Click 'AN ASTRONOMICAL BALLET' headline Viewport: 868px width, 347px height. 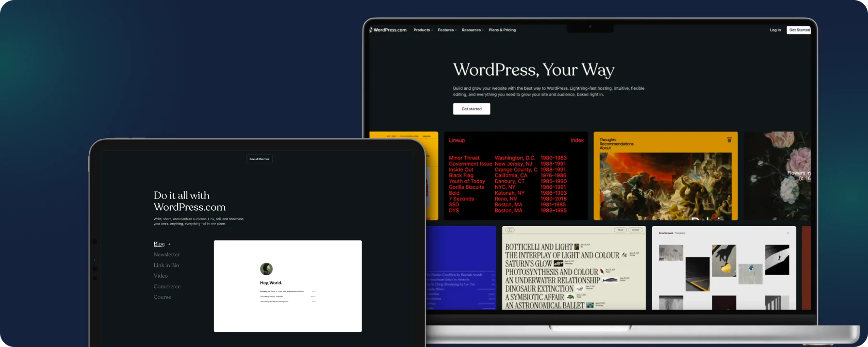pos(544,306)
